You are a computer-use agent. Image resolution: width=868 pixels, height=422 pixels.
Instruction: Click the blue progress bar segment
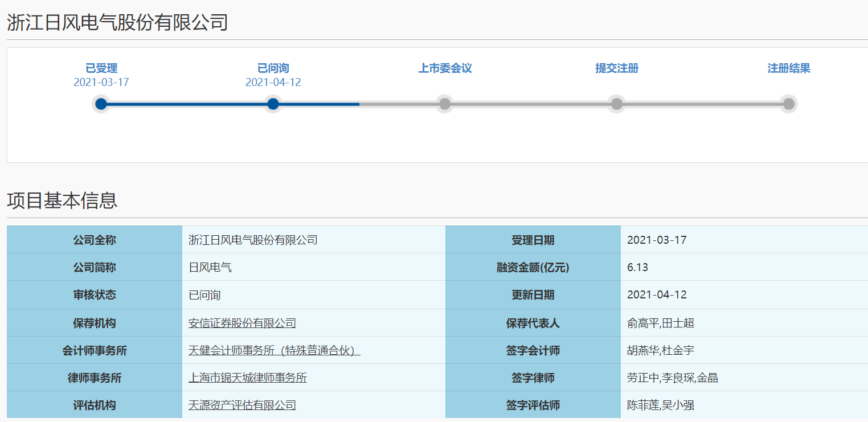tap(187, 104)
